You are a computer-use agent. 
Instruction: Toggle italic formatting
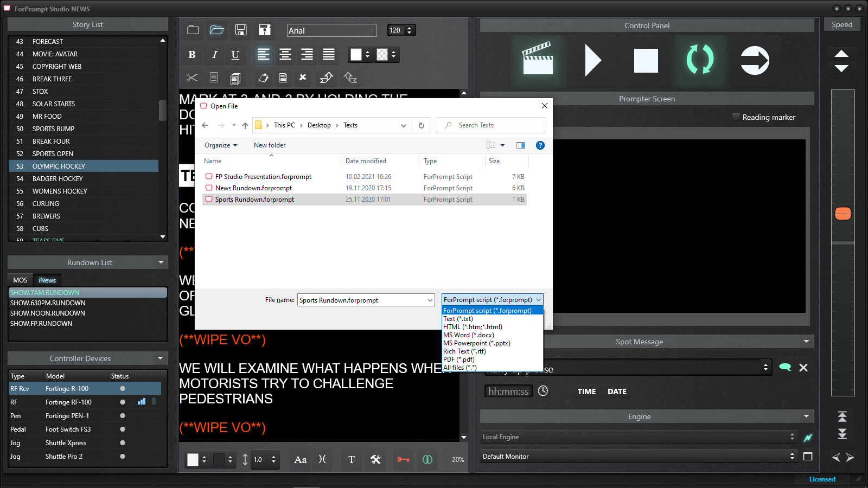click(215, 54)
